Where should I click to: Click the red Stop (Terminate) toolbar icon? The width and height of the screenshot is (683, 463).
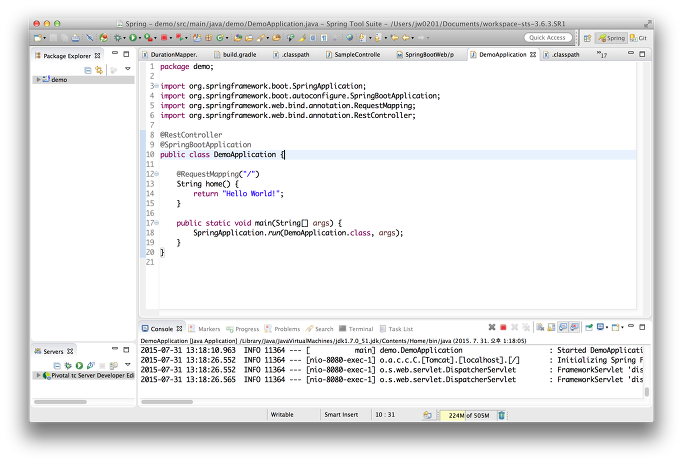point(164,38)
